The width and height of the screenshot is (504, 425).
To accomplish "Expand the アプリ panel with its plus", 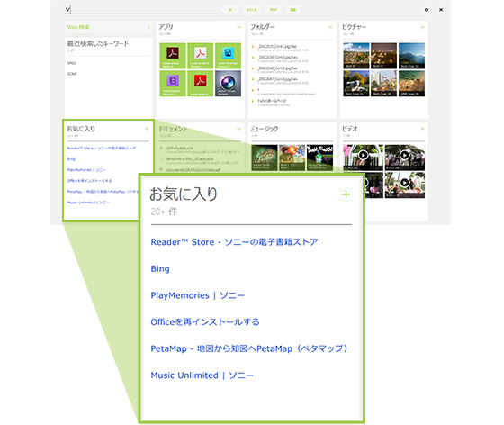I will pyautogui.click(x=238, y=27).
